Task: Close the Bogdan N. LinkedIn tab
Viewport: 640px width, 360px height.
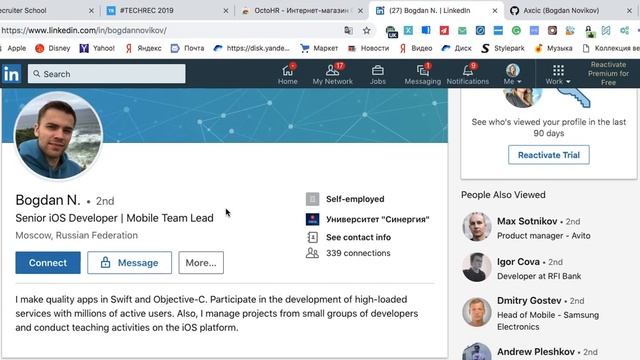Action: coord(495,11)
